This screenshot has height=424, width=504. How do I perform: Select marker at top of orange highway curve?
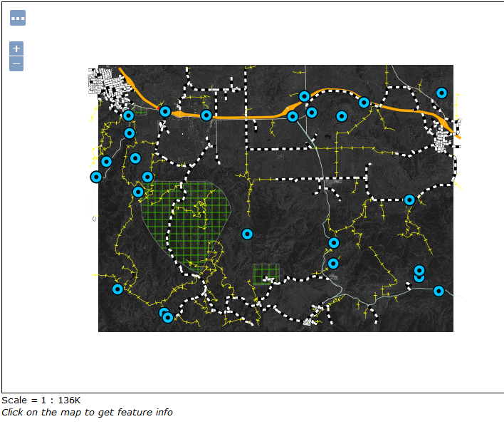tap(304, 96)
